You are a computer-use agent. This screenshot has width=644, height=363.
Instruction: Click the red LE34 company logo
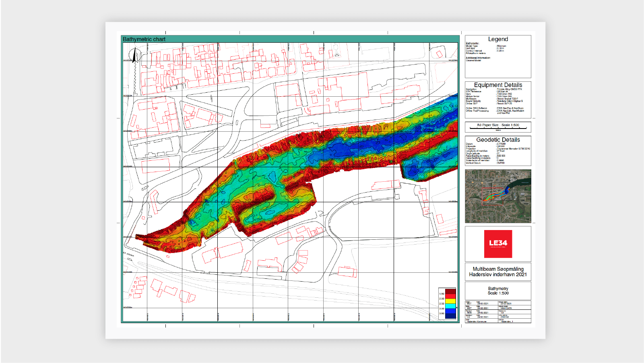tap(498, 244)
